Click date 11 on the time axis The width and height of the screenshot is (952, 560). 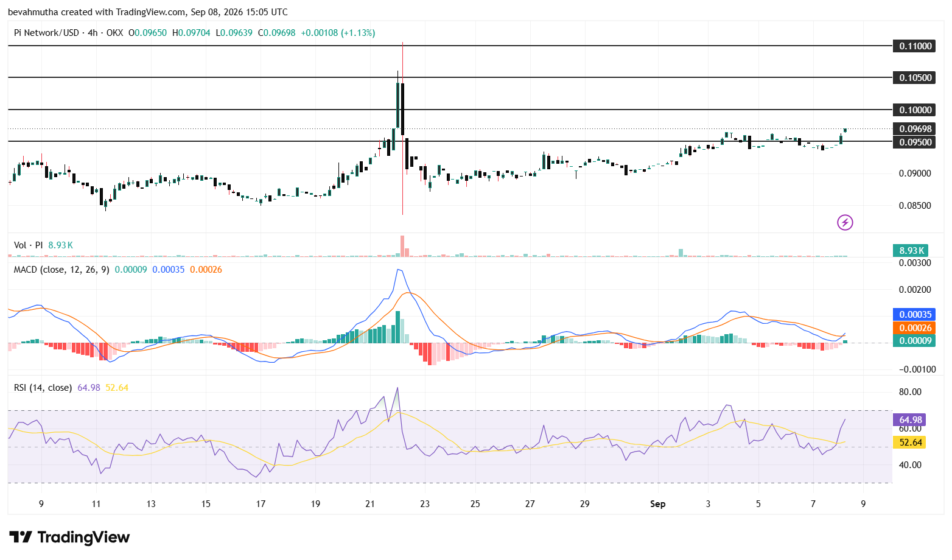click(96, 503)
